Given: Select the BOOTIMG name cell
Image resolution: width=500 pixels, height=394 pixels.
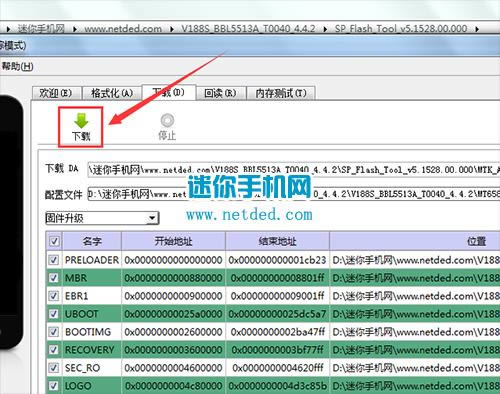Looking at the screenshot, I should pos(92,332).
